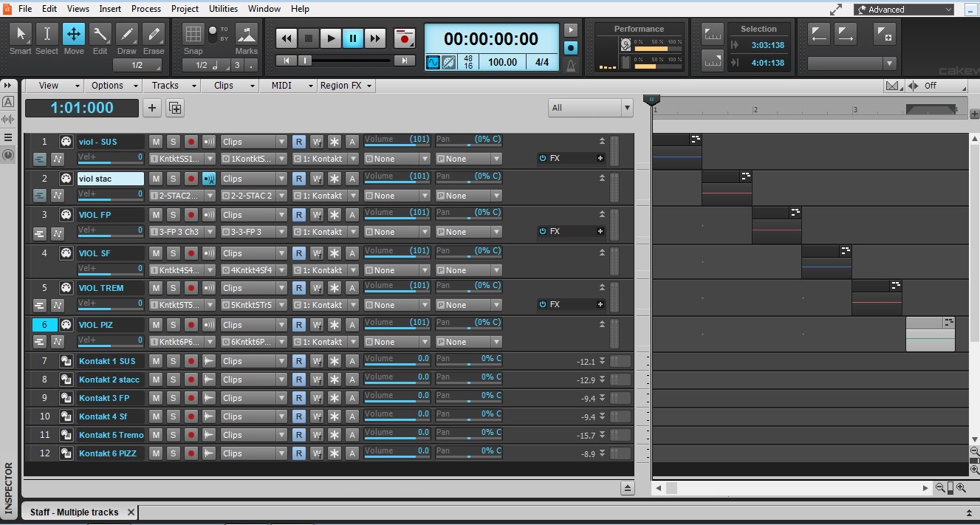Click the MIDI icon of viol - SUS track
Viewport: 980px width, 525px height.
tap(66, 142)
